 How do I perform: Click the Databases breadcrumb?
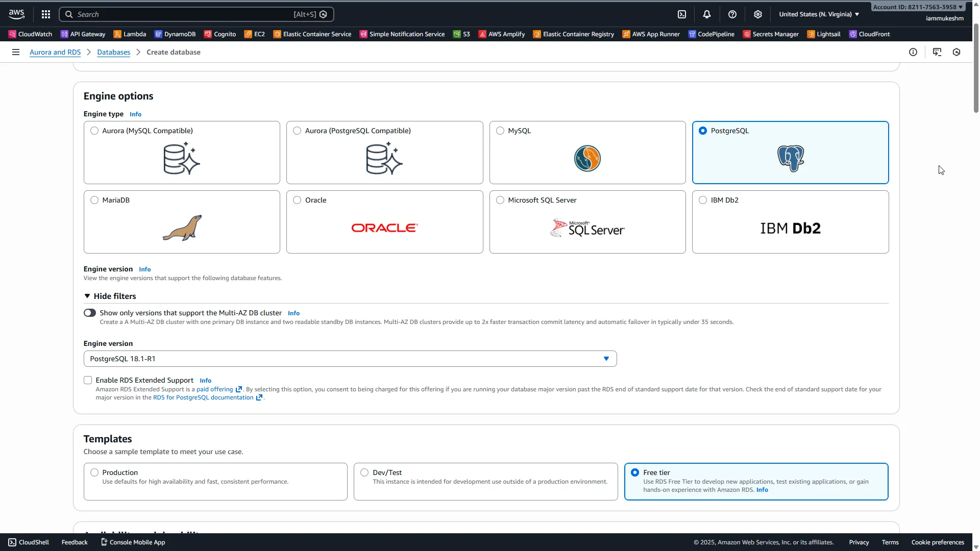pos(113,52)
